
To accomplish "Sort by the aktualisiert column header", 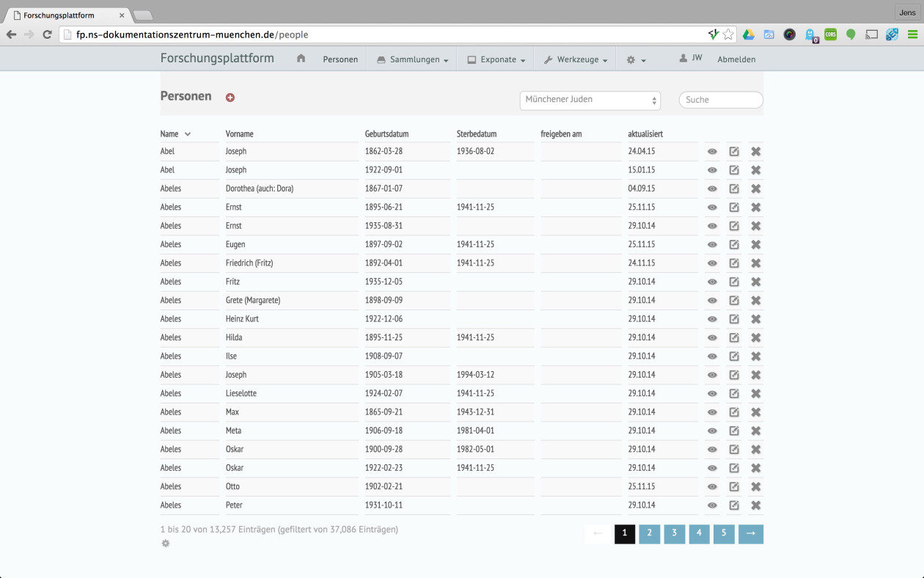I will (645, 133).
